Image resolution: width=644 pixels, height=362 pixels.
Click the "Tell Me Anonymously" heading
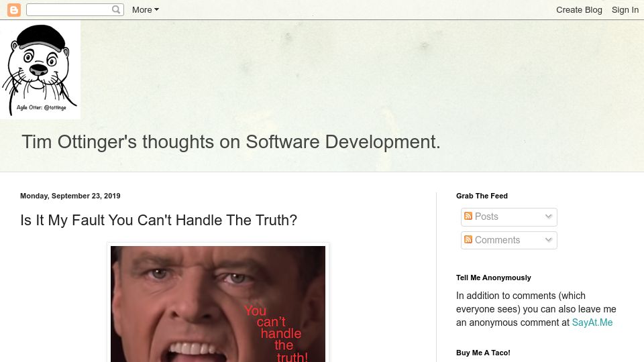(x=493, y=278)
